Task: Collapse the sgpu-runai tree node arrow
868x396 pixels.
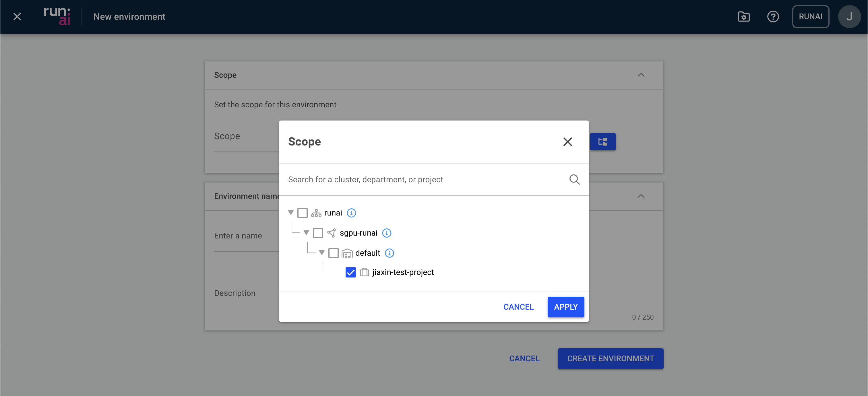Action: (x=306, y=233)
